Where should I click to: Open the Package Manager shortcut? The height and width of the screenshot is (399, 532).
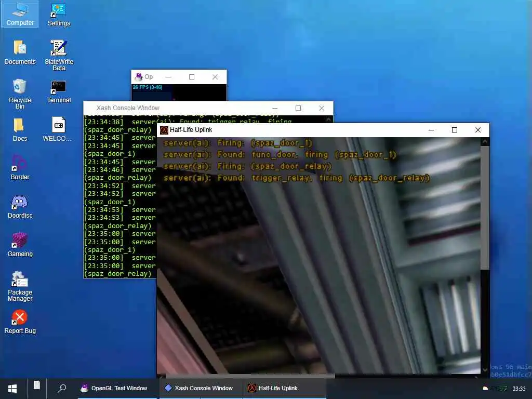pyautogui.click(x=20, y=286)
